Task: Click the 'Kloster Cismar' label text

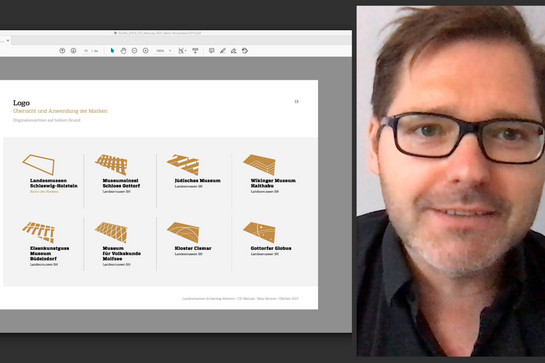Action: (193, 248)
